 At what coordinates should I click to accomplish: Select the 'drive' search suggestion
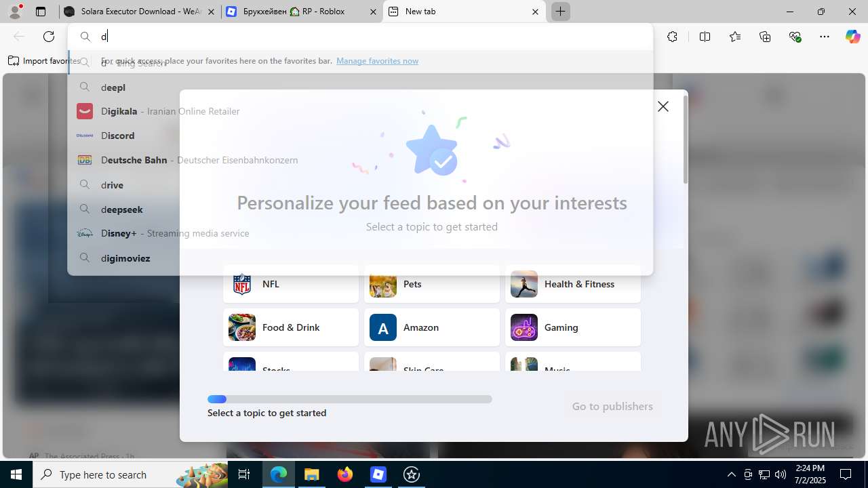click(360, 184)
